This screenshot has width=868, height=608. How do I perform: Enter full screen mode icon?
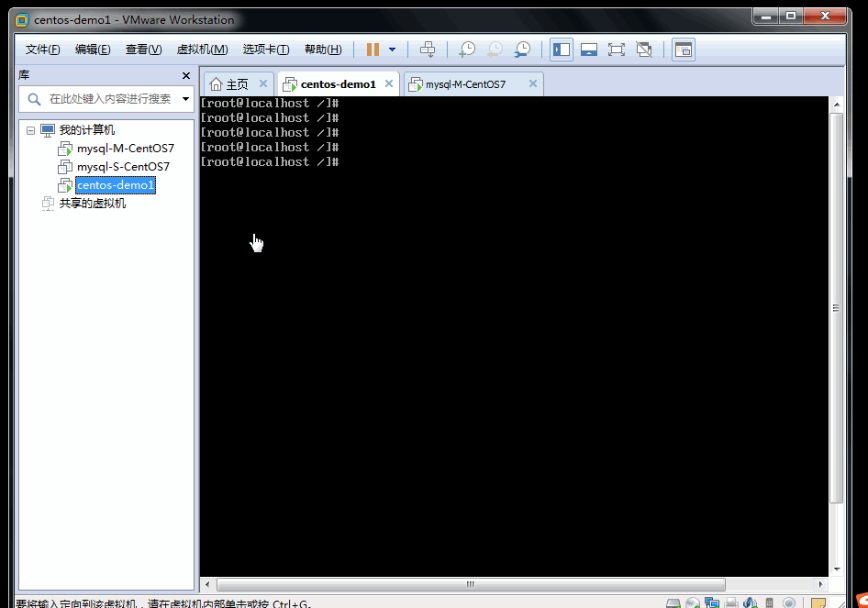tap(616, 50)
